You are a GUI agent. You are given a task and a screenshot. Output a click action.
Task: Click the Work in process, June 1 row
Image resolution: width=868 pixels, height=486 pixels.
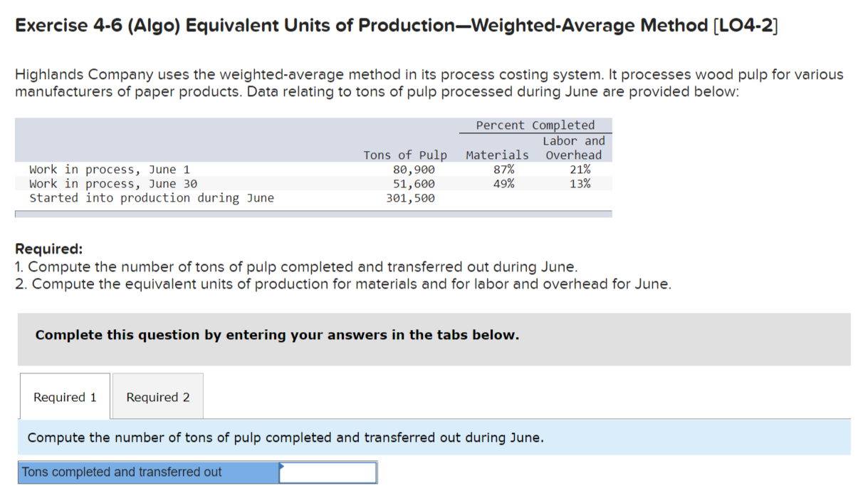[x=100, y=169]
